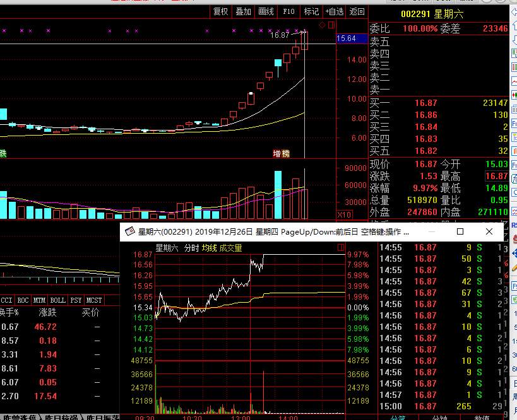Click the 委差 value 23346

[x=496, y=28]
